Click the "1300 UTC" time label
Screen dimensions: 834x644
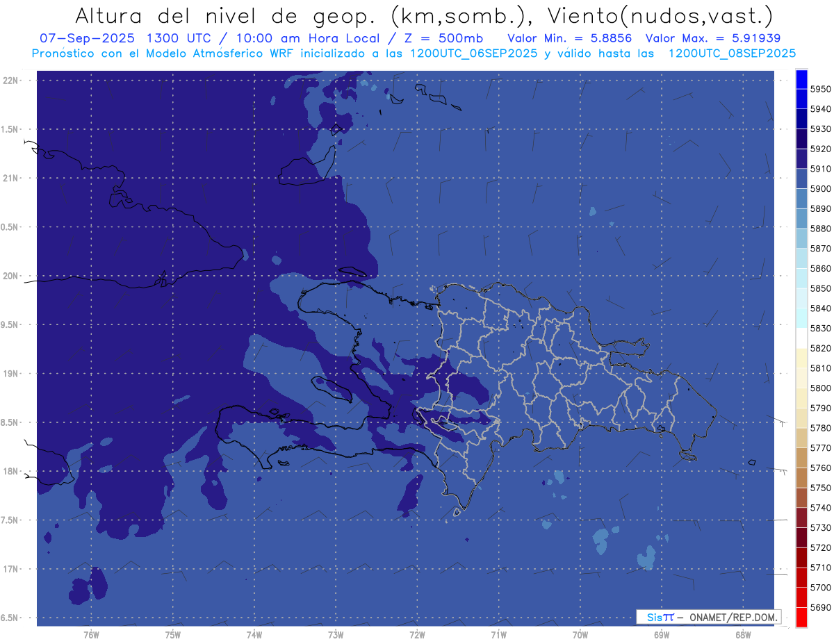(180, 38)
